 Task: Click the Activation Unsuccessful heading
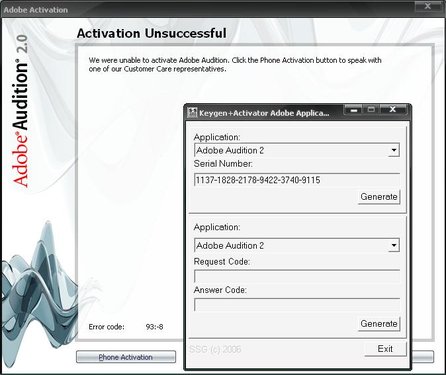(152, 33)
